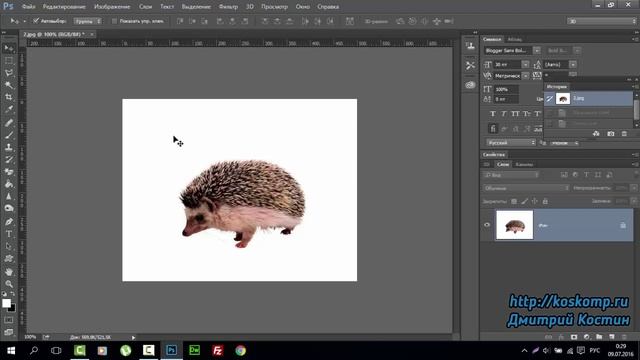The image size is (640, 360).
Task: Open FileZilla from taskbar
Action: click(x=218, y=350)
